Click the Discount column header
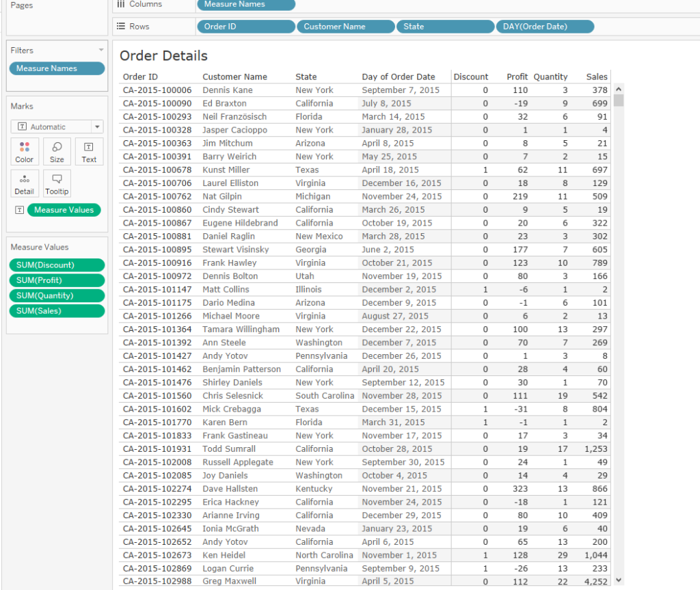The width and height of the screenshot is (700, 590). pos(471,77)
